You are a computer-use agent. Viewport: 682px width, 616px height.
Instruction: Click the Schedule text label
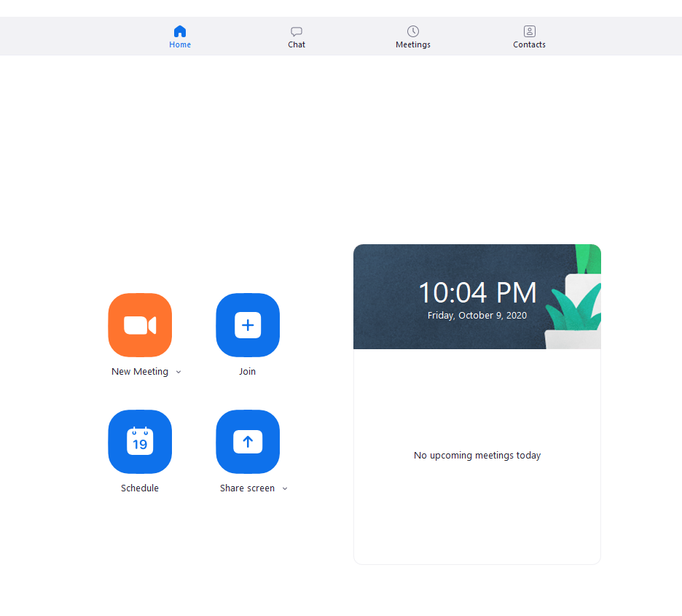point(140,488)
